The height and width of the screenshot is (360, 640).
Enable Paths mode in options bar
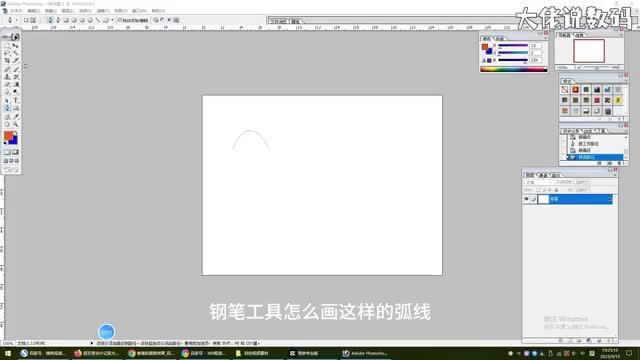coord(33,20)
